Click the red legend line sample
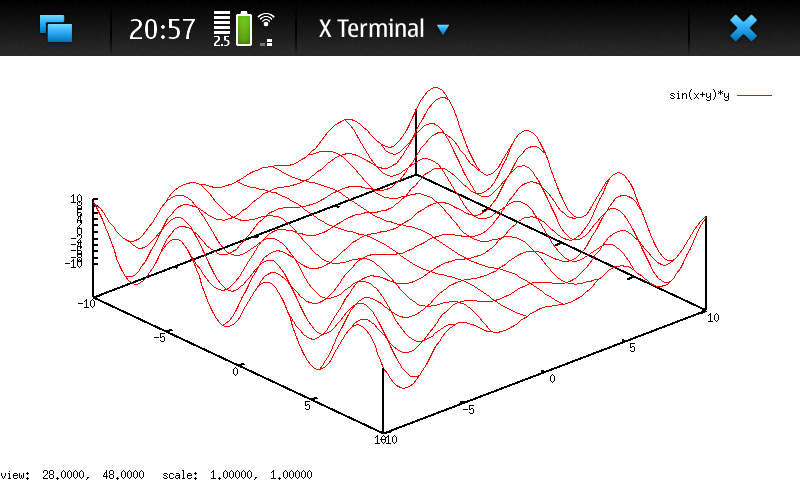 pyautogui.click(x=755, y=95)
